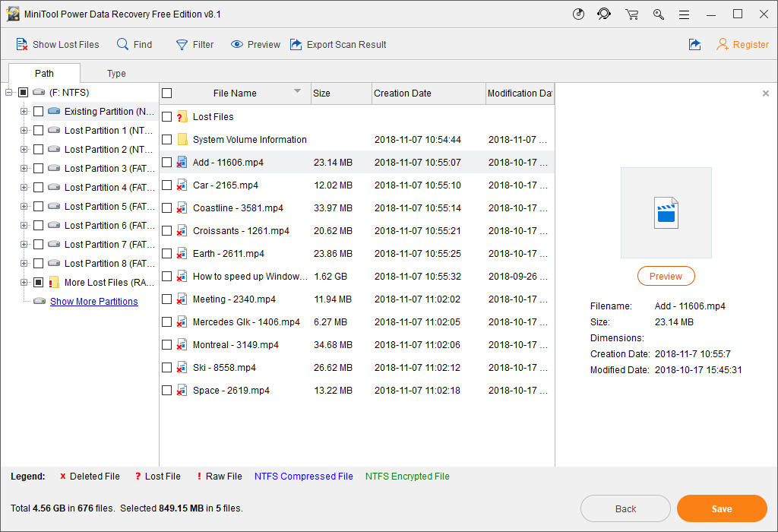This screenshot has height=532, width=778.
Task: Check the How to speed up Windows file checkbox
Action: point(167,277)
